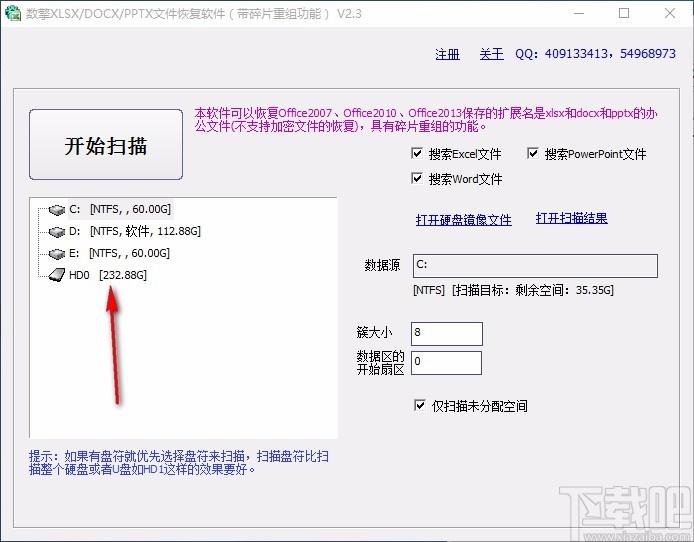
Task: Click the QQ: 409133413，54968973 text
Action: point(595,54)
